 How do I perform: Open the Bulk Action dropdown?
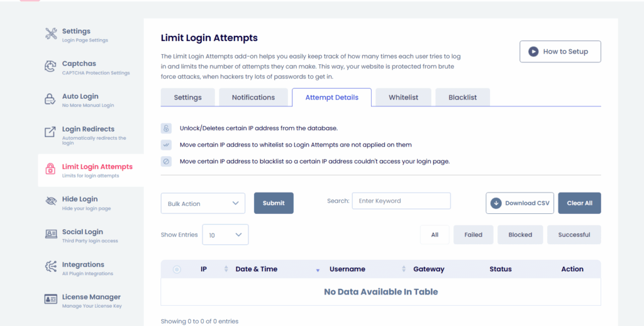(x=203, y=203)
